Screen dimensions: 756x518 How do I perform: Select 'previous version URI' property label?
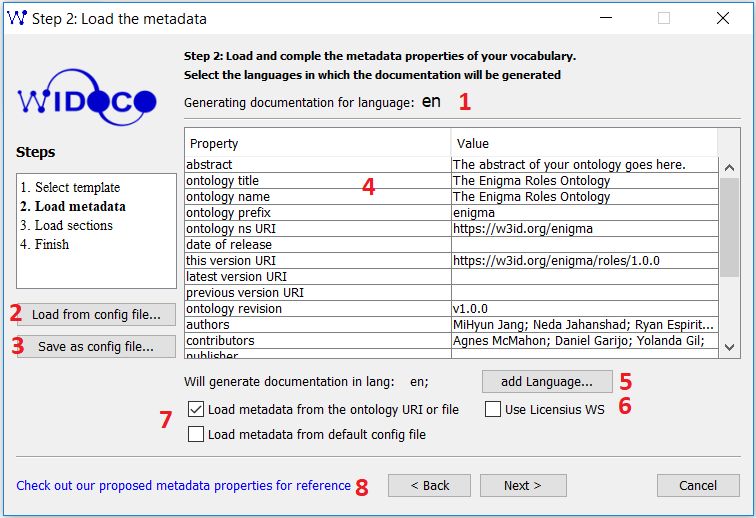coord(245,292)
